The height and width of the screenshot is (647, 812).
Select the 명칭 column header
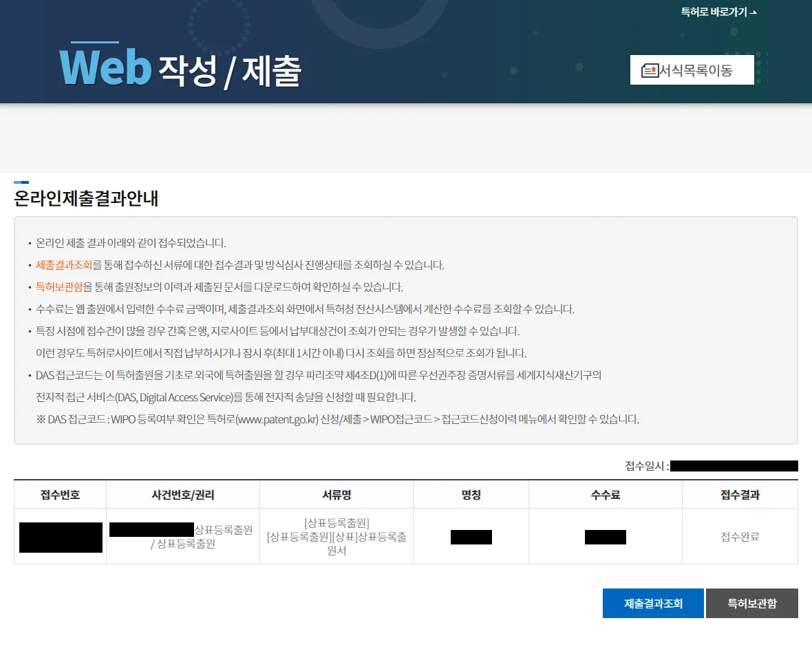pyautogui.click(x=471, y=495)
